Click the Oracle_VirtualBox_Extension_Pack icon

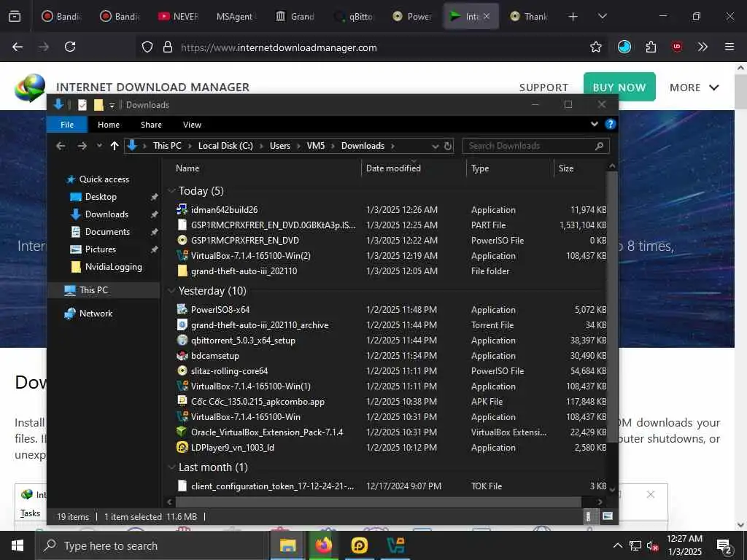click(x=182, y=432)
